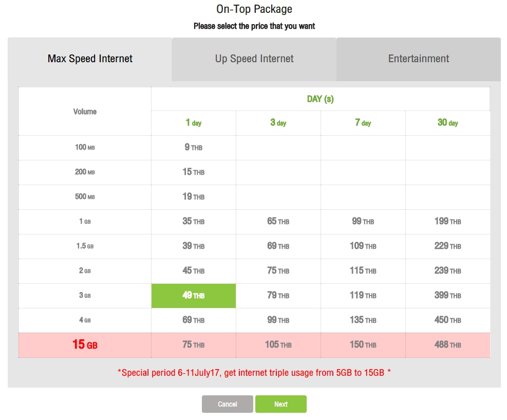Pick 229 THB for 1.5 GB thirty days
The height and width of the screenshot is (420, 507).
[448, 246]
